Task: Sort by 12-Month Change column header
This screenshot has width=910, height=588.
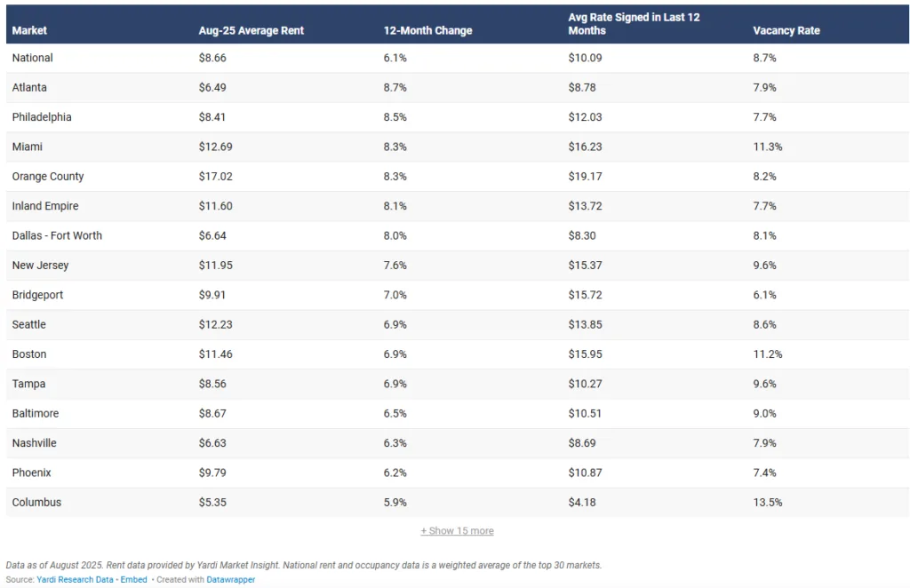Action: tap(427, 30)
